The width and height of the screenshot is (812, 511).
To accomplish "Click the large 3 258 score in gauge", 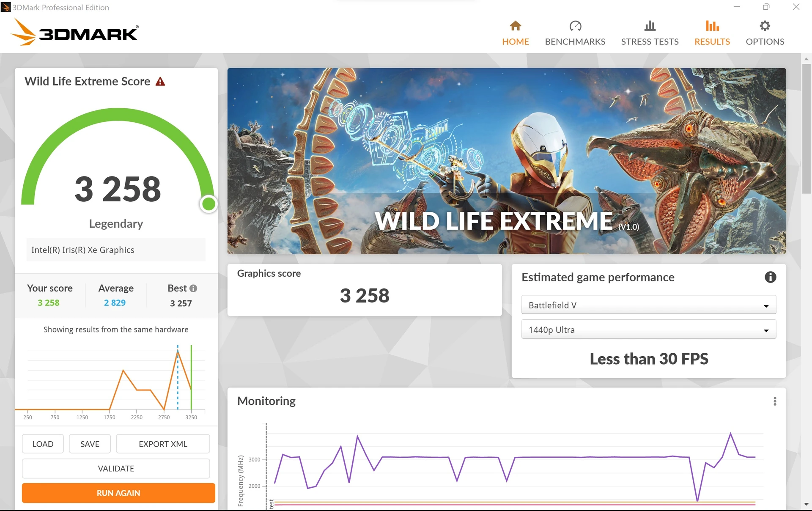I will pyautogui.click(x=118, y=189).
